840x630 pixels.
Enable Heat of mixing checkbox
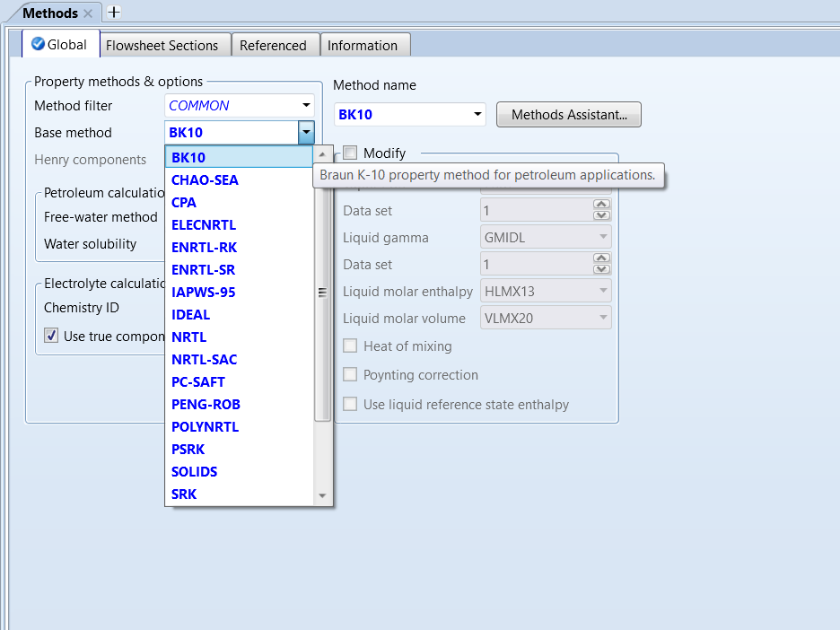[350, 346]
